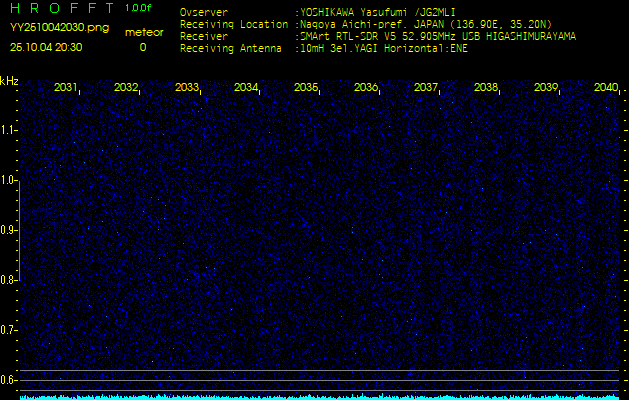Select the Receiver SMArt RTL-SDR line
The height and width of the screenshot is (400, 629).
(436, 36)
